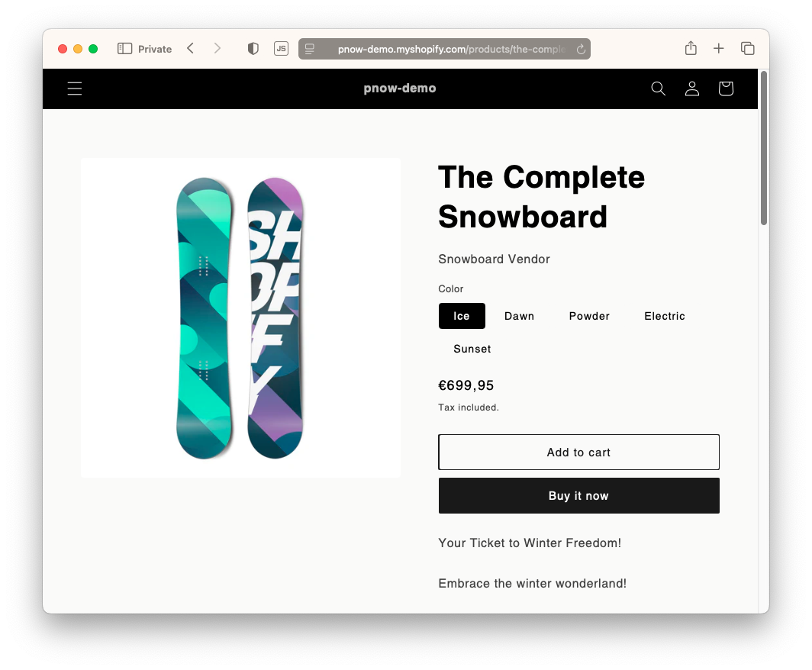Click the Add to cart button
812x670 pixels.
click(578, 452)
